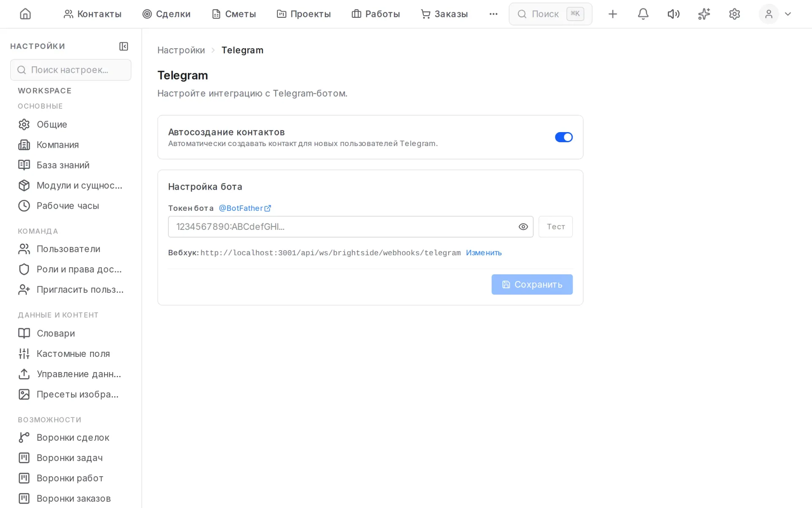
Task: Open Заказы in top navigation
Action: [x=444, y=14]
